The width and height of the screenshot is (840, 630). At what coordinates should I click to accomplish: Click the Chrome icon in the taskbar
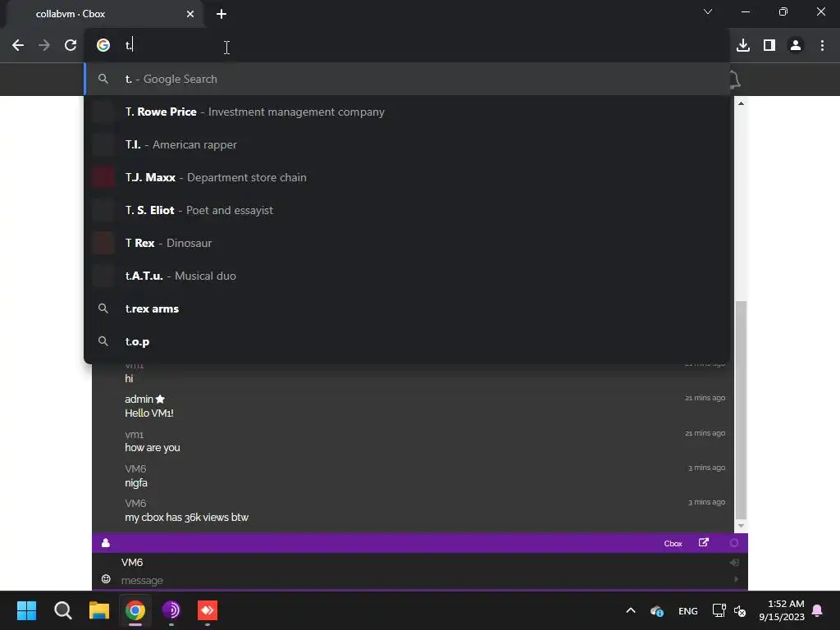pyautogui.click(x=135, y=610)
